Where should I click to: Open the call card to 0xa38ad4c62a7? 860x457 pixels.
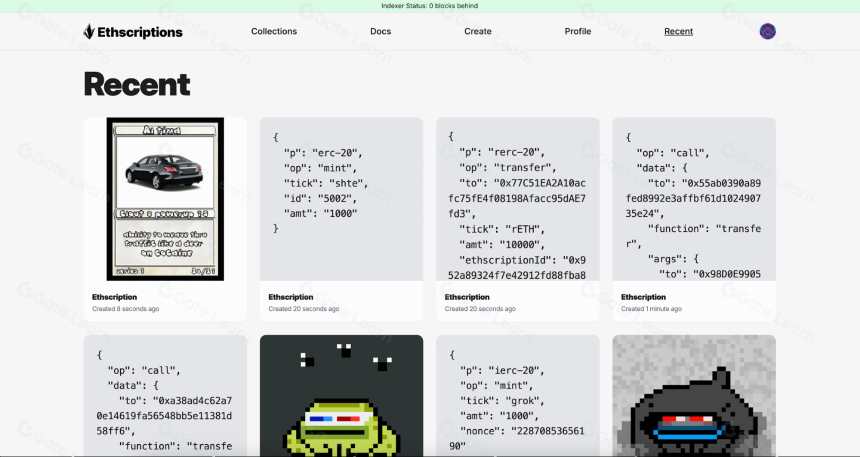click(x=165, y=396)
